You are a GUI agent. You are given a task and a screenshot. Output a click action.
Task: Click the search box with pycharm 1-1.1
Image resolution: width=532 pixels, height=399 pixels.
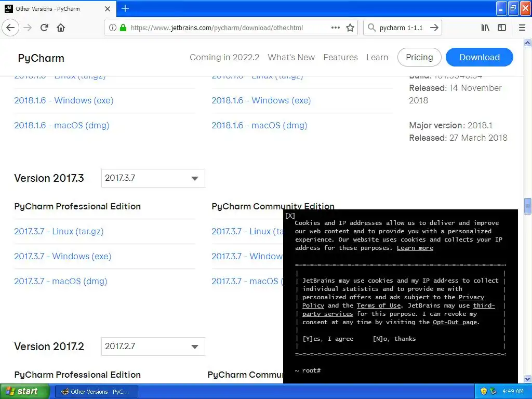coord(403,28)
